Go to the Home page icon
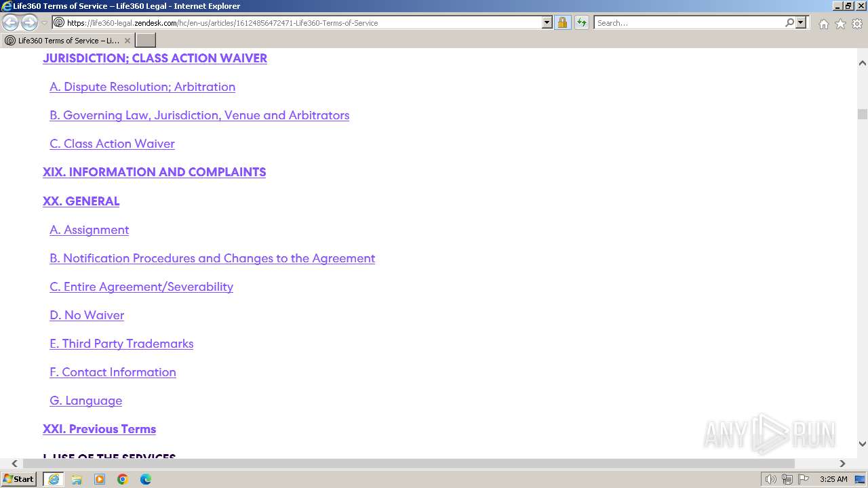Image resolution: width=868 pixels, height=488 pixels. click(x=823, y=24)
